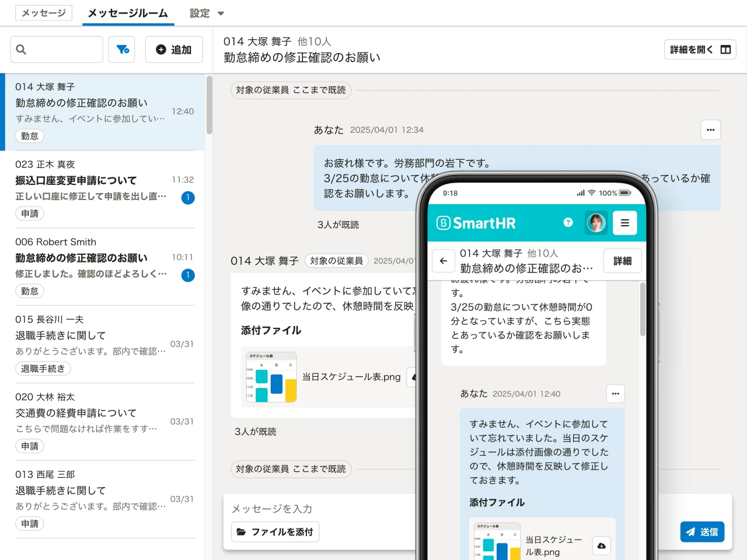Screen dimensions: 747x560
Task: Open help question mark icon on phone
Action: (568, 222)
